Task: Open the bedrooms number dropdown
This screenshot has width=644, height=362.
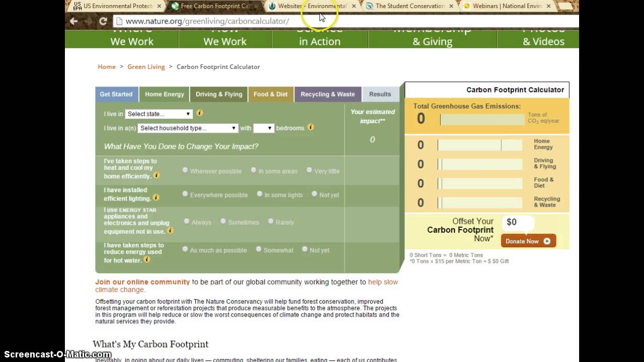Action: 263,128
